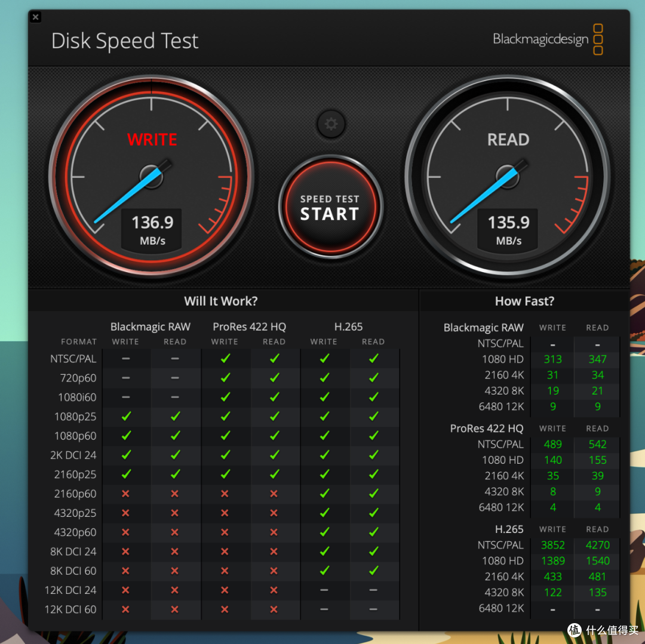Click the 4320p60 format row label
The width and height of the screenshot is (645, 644).
tap(75, 532)
